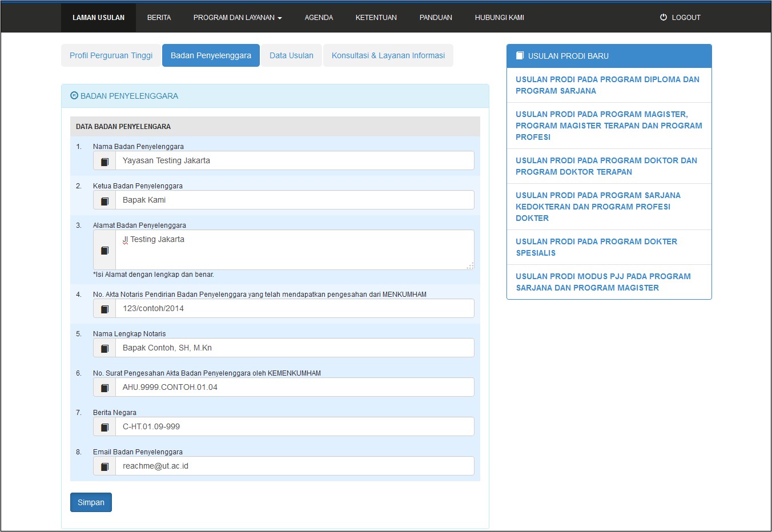Click book icon beside No. Akta Notaris field
Image resolution: width=772 pixels, height=532 pixels.
[104, 309]
